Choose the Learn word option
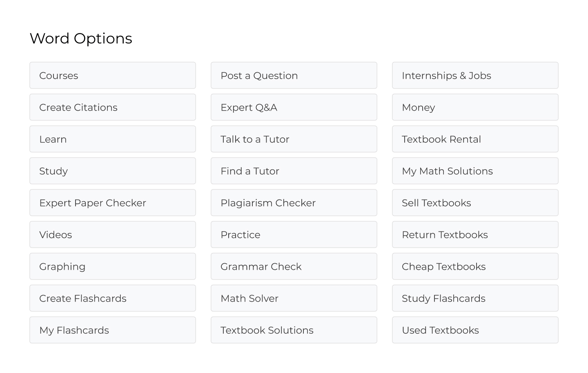The height and width of the screenshot is (373, 588). [112, 139]
